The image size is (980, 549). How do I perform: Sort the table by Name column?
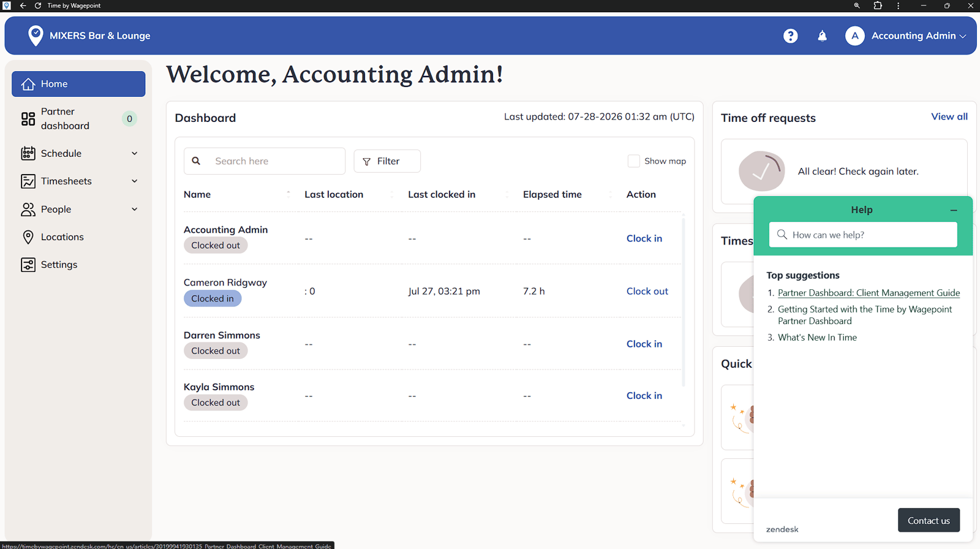[288, 194]
